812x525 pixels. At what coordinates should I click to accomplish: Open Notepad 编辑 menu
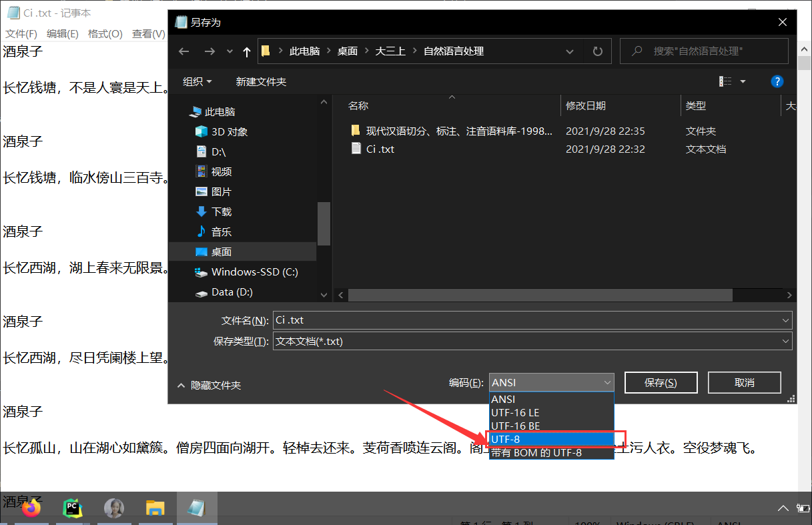[62, 33]
